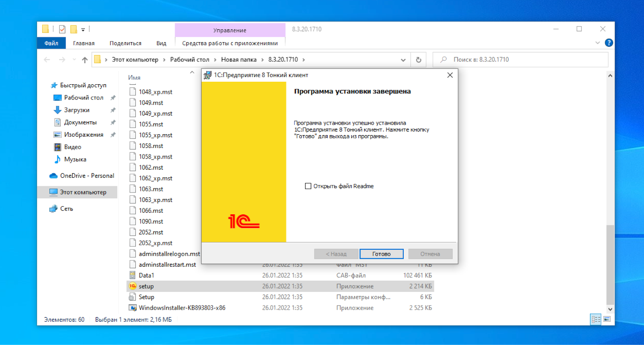Click the vertical scrollbar up arrow
The height and width of the screenshot is (345, 644).
tap(610, 75)
